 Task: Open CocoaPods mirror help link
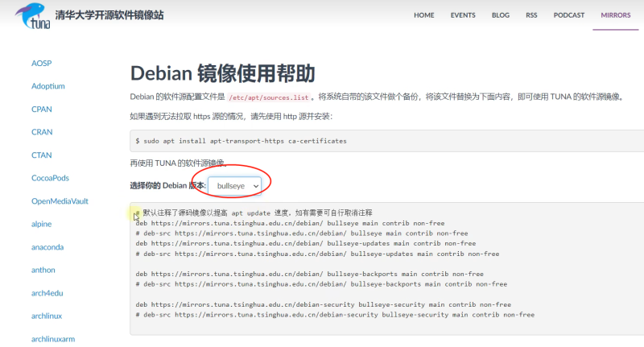point(50,178)
